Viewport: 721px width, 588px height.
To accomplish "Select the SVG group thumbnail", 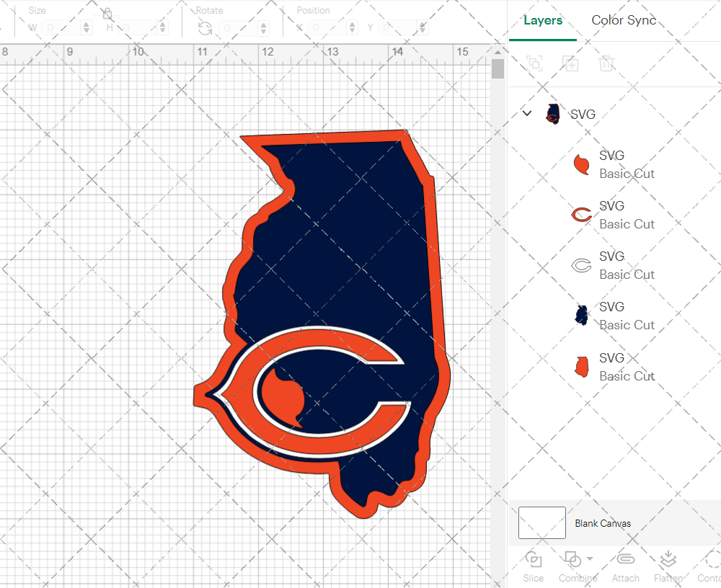I will [x=553, y=114].
